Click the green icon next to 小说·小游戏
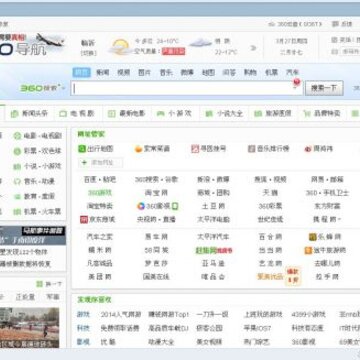This screenshot has width=360, height=360. pyautogui.click(x=17, y=166)
